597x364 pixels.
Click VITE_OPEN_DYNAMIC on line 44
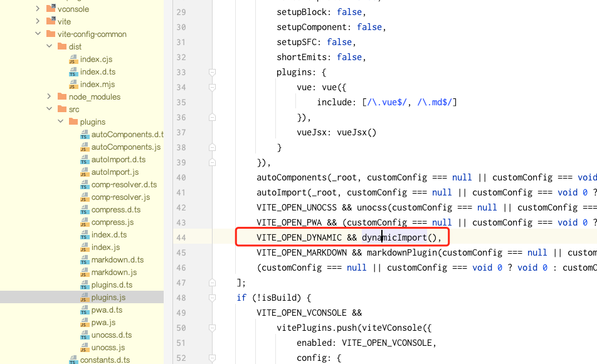coord(299,237)
